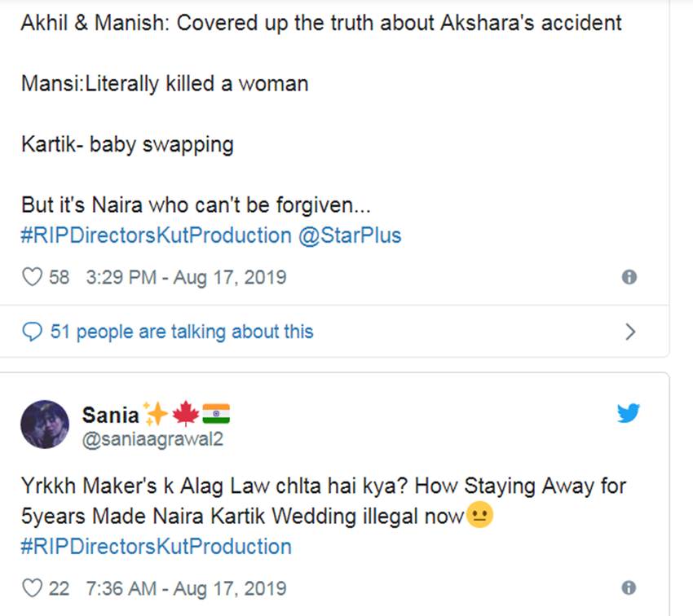Open Sania's profile picture avatar

pyautogui.click(x=44, y=425)
